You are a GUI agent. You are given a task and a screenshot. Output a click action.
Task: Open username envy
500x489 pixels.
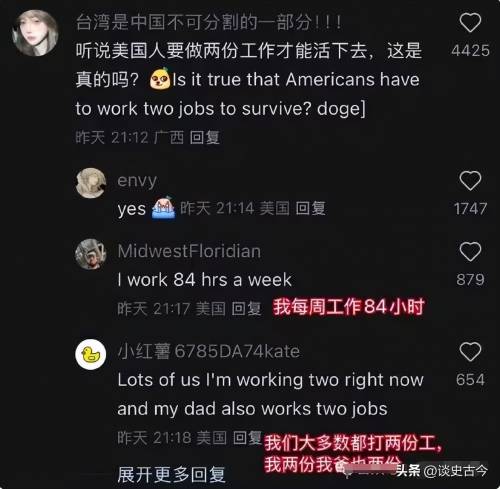[x=137, y=181]
